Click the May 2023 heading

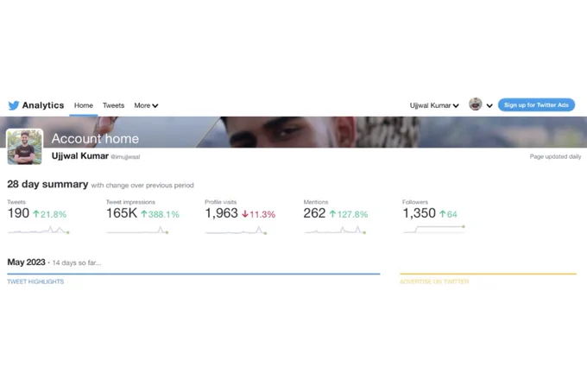[26, 262]
